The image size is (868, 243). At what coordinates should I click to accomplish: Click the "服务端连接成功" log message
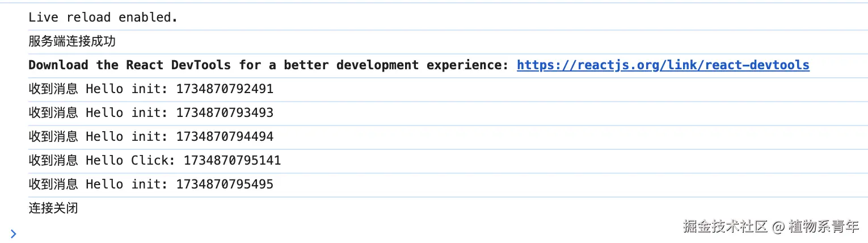[72, 41]
